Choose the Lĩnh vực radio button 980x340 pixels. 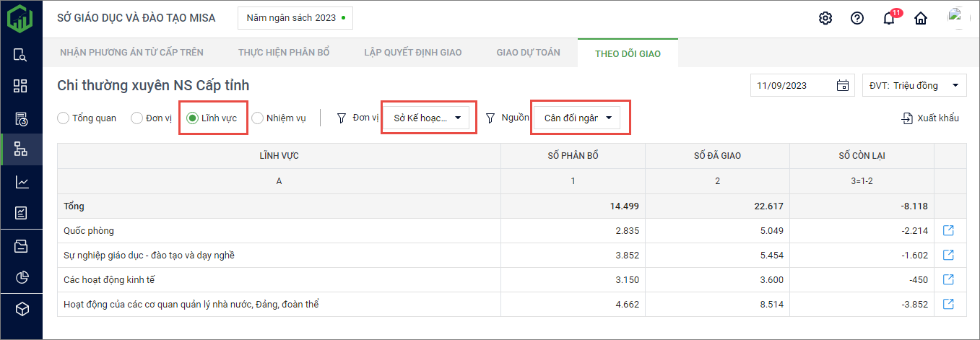193,118
